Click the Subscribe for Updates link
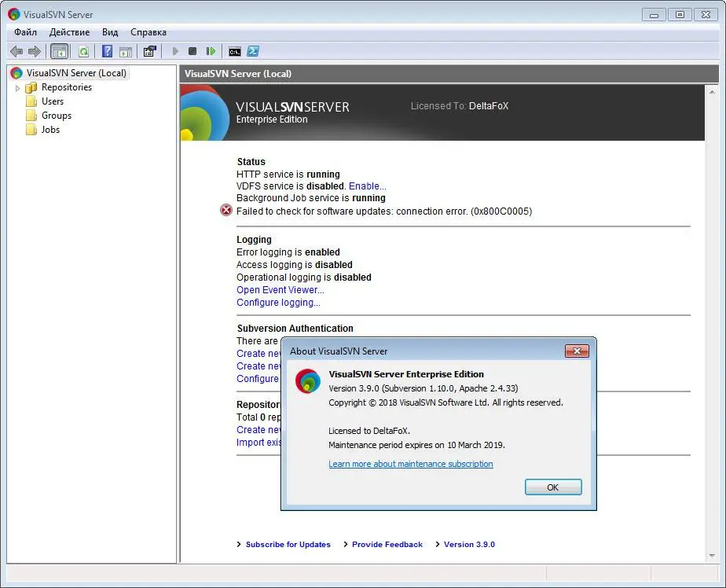726x588 pixels. point(288,545)
